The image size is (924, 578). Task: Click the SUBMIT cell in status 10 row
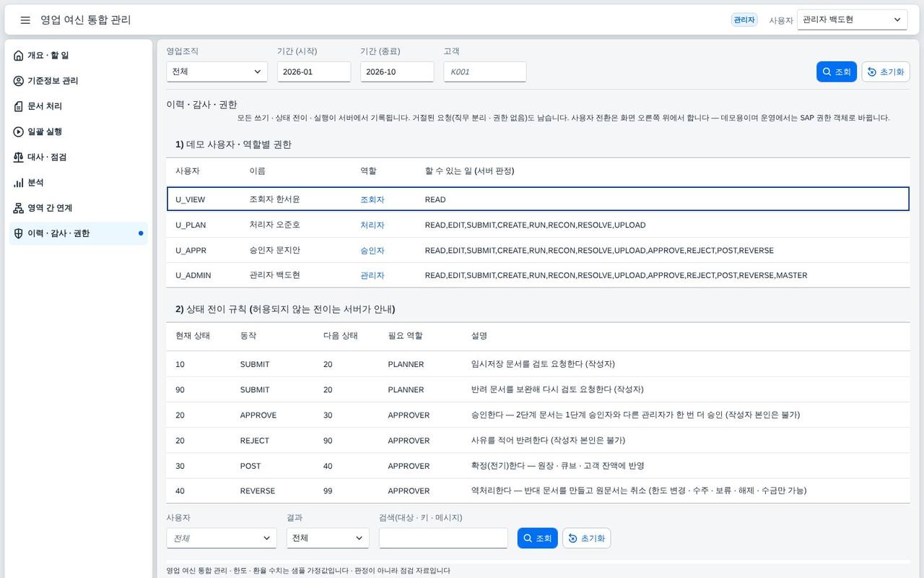[255, 364]
